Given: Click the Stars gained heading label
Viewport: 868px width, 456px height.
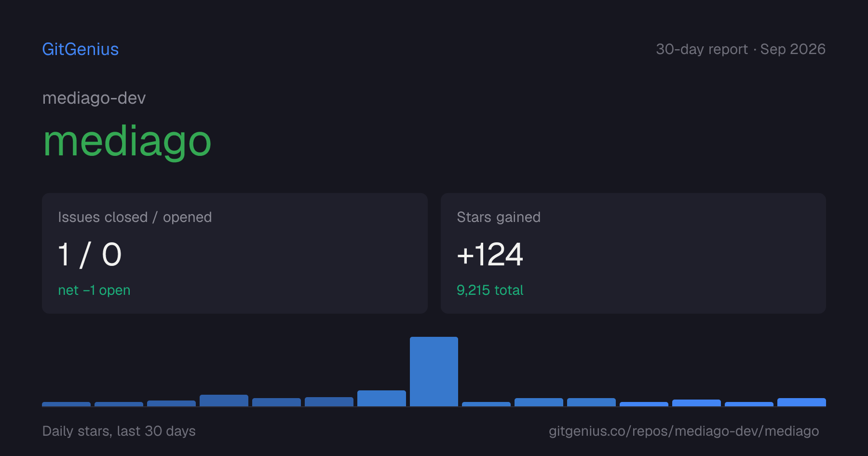Looking at the screenshot, I should (x=499, y=217).
